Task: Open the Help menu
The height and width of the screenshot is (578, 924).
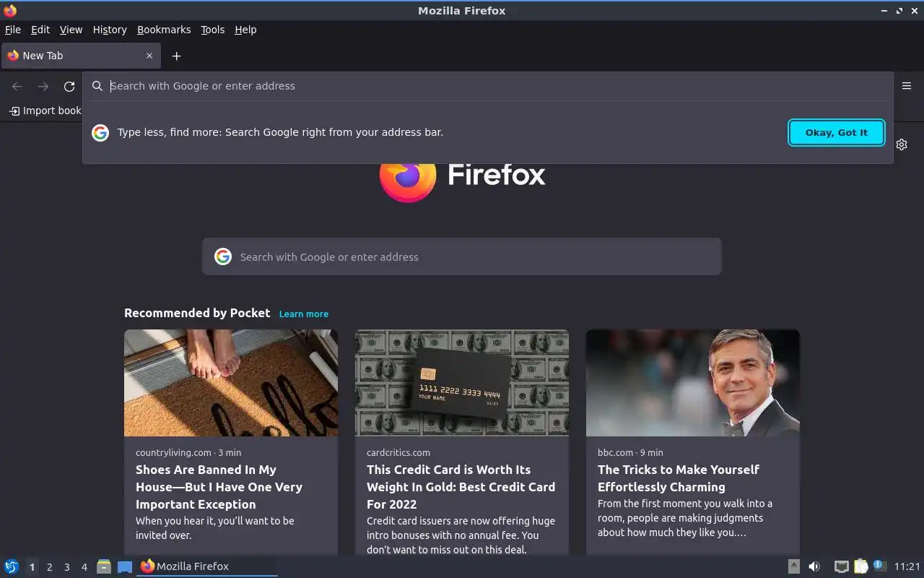Action: pyautogui.click(x=245, y=30)
